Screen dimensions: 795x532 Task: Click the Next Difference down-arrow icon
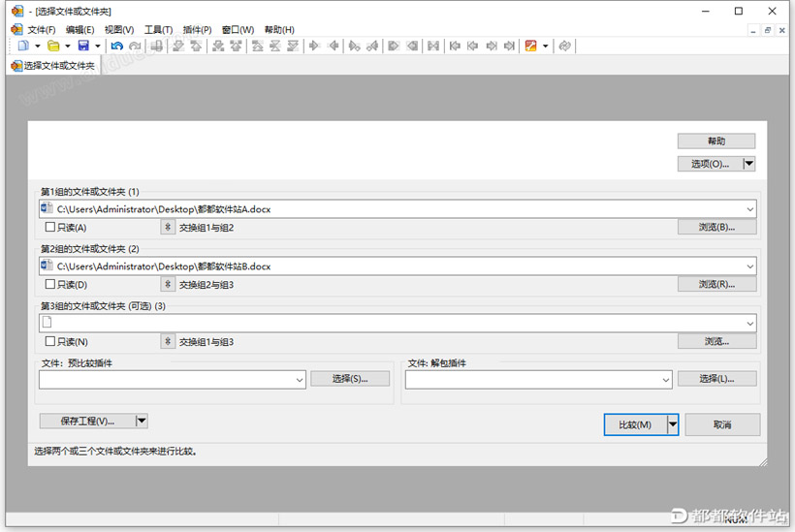[x=178, y=47]
